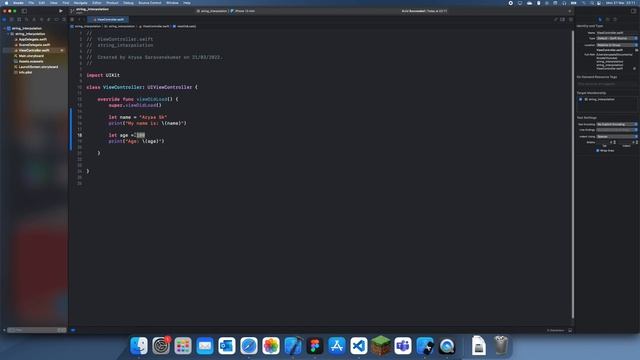Show the Project navigator
640x360 pixels.
[x=4, y=19]
